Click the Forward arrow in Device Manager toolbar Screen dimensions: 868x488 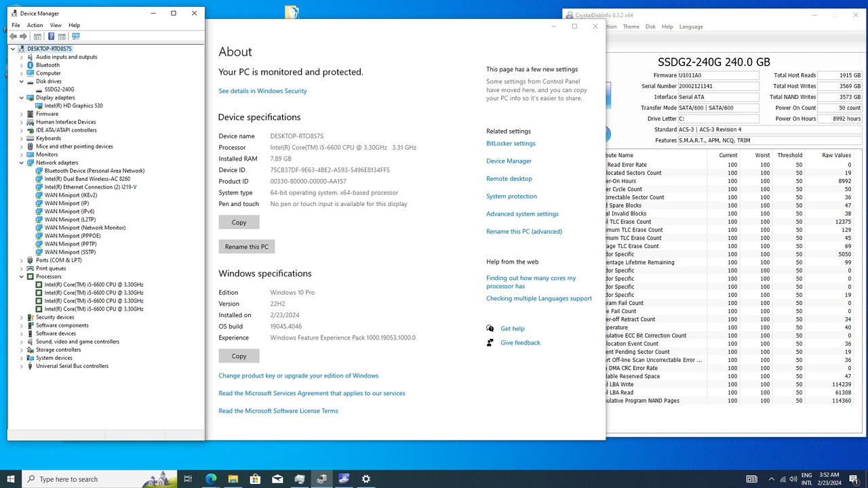pos(24,36)
